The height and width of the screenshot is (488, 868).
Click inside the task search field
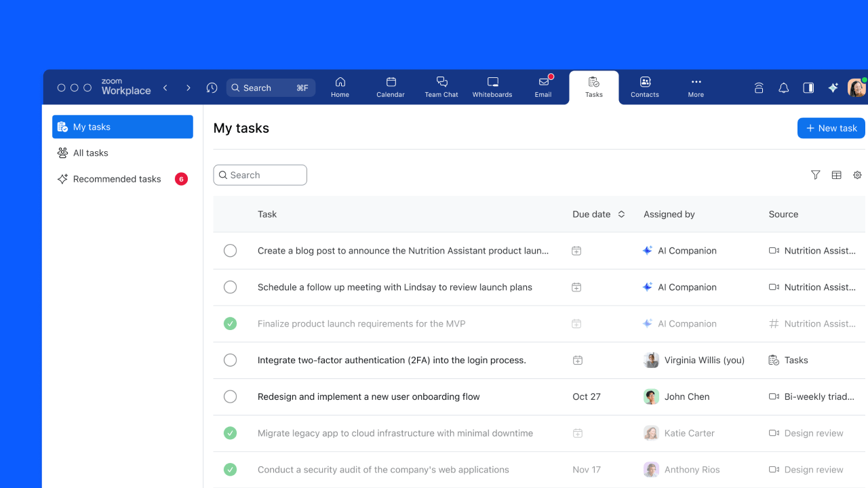(260, 174)
